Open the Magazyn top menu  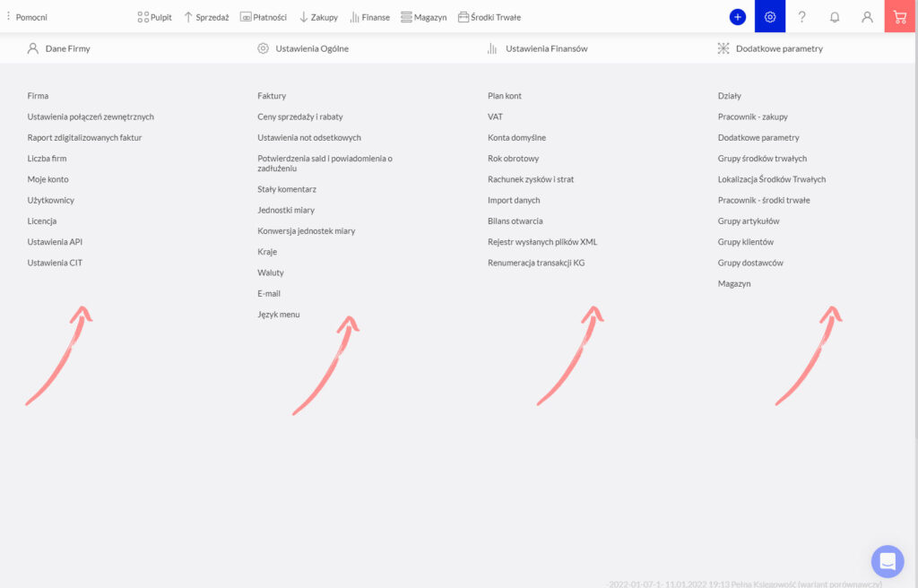point(423,17)
